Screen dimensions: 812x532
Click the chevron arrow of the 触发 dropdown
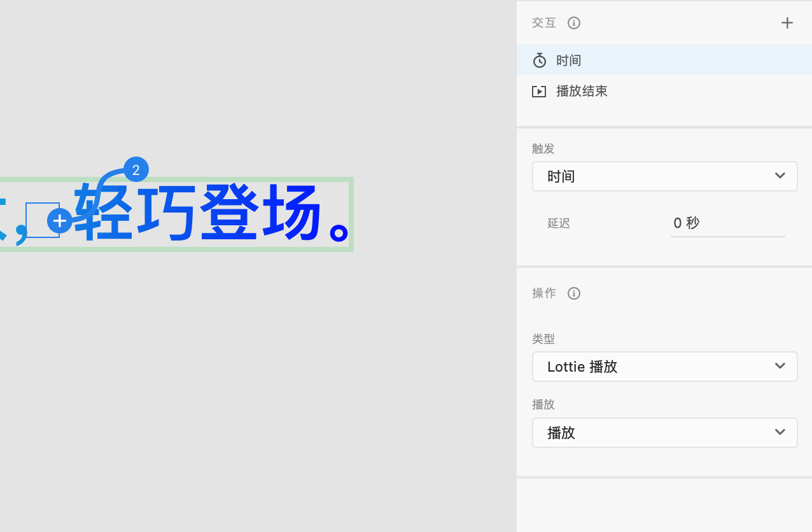(x=780, y=176)
